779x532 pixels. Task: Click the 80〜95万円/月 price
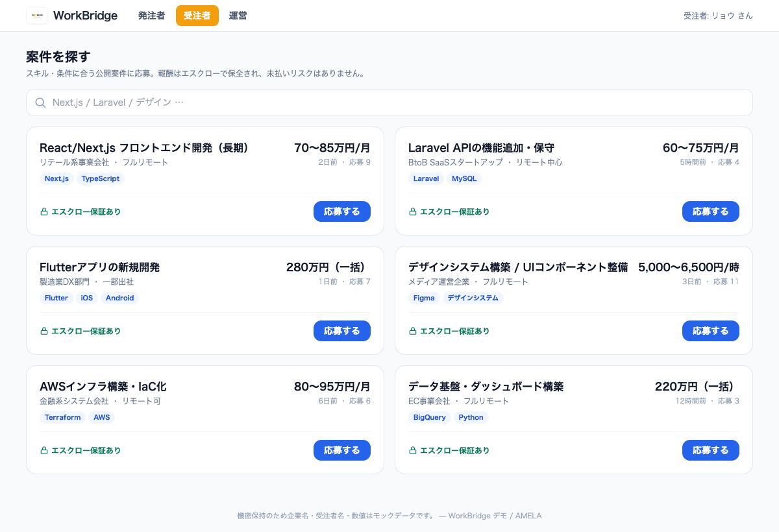332,387
